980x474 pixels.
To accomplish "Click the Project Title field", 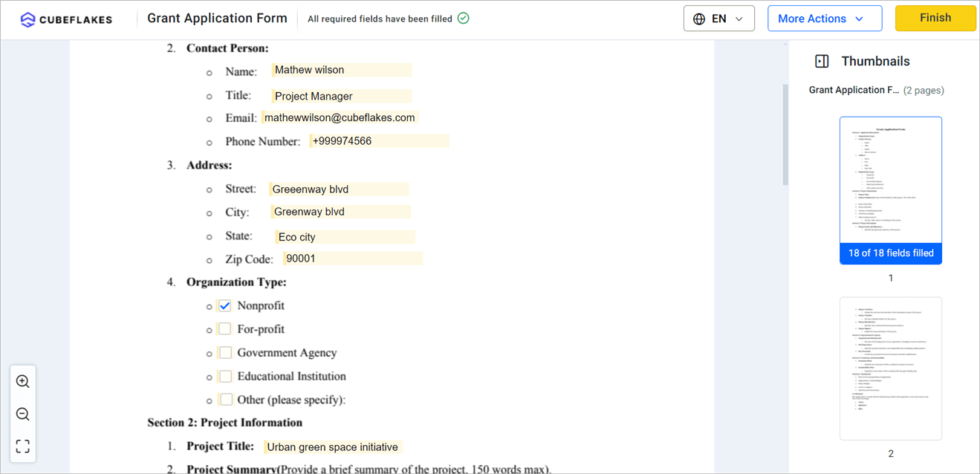I will click(333, 447).
